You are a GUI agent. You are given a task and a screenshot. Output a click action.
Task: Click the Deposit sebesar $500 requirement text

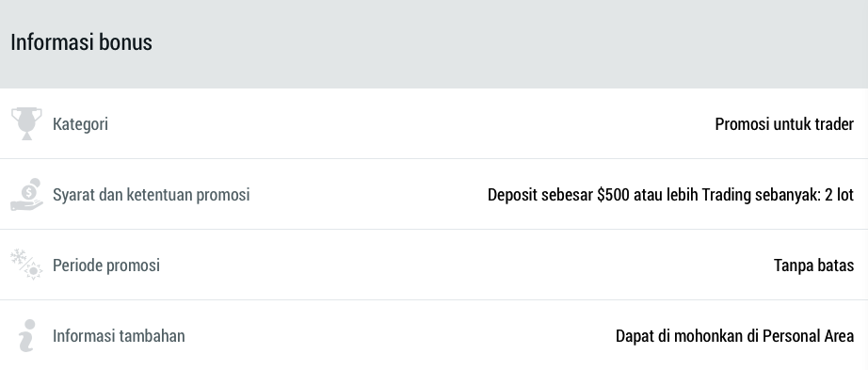tap(593, 195)
